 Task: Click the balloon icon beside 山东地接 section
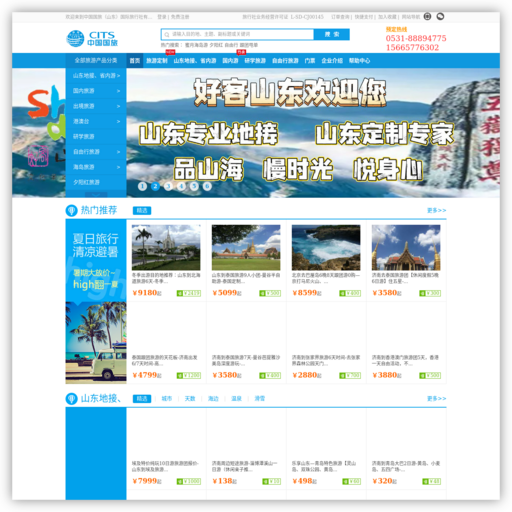pos(71,399)
